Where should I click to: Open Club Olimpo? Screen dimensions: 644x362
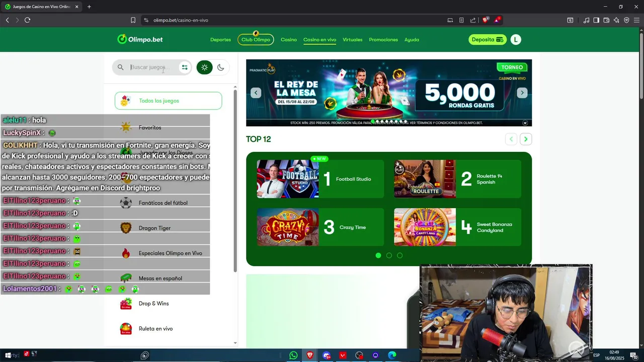pyautogui.click(x=256, y=39)
